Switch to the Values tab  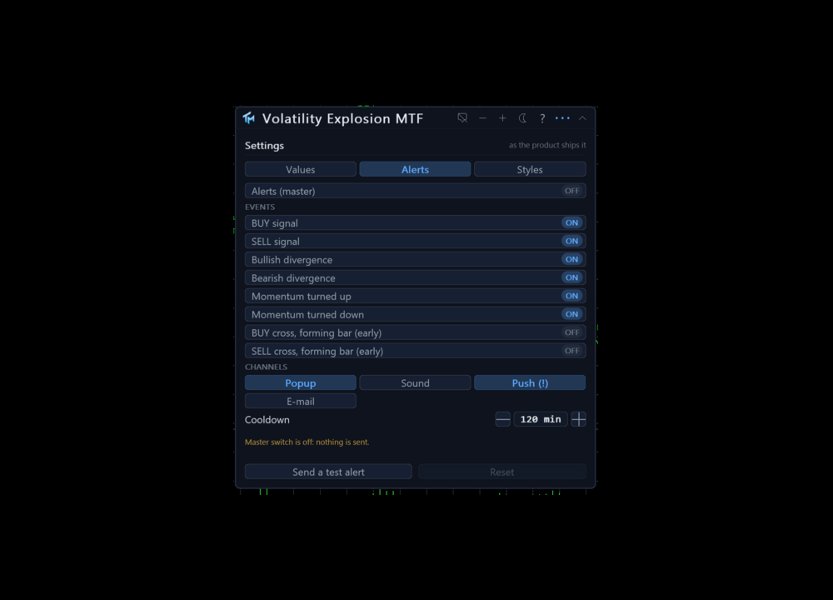301,170
